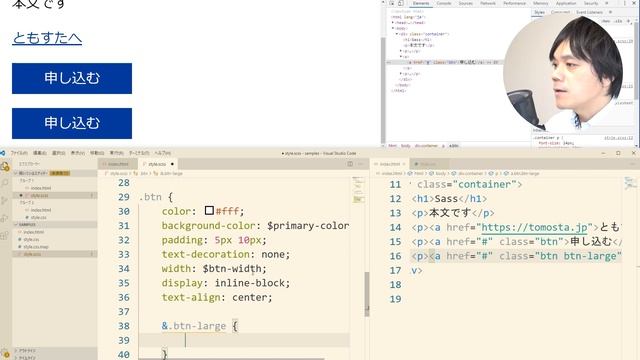The width and height of the screenshot is (640, 360).
Task: Open the Computed styles tab
Action: pos(560,12)
